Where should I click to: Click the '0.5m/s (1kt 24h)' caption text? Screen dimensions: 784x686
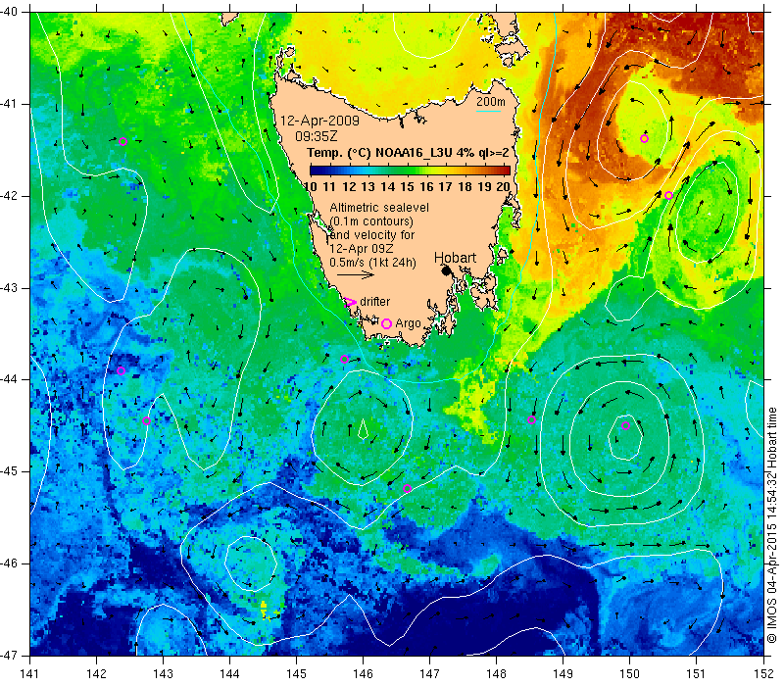point(372,262)
